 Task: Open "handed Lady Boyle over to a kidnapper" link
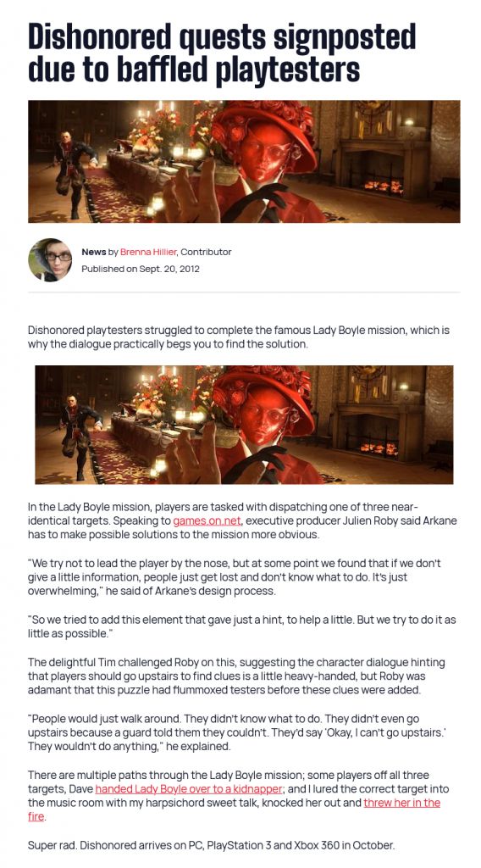189,789
